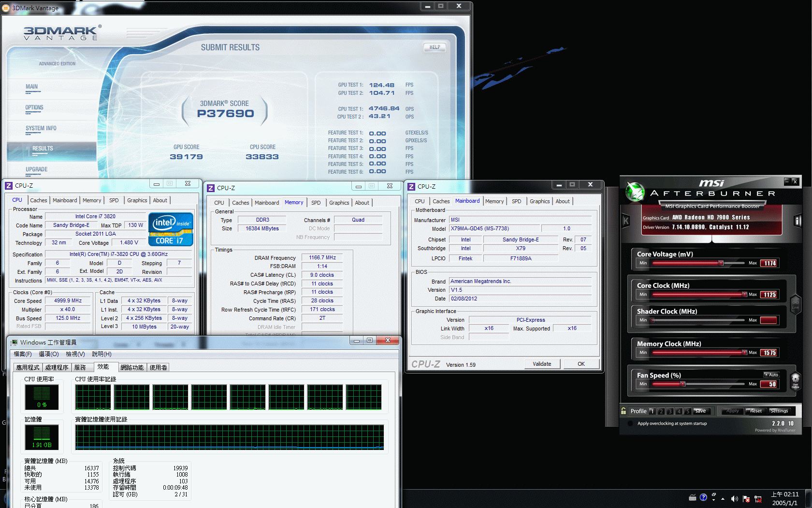The height and width of the screenshot is (508, 812).
Task: Click the blue help tray icon
Action: 703,497
